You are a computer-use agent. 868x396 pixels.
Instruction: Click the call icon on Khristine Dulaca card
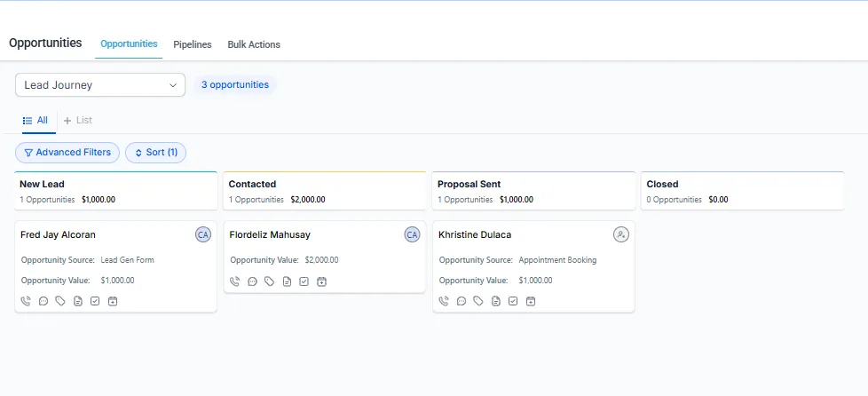coord(444,301)
